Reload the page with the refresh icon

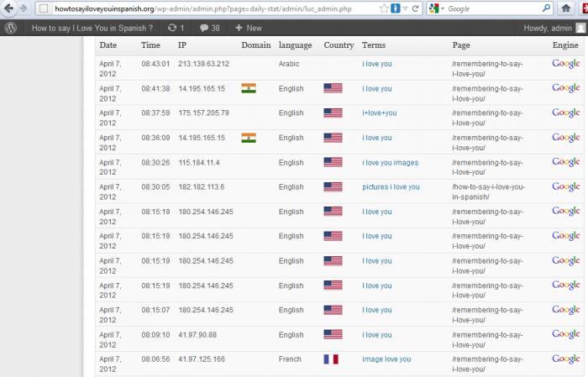(415, 8)
